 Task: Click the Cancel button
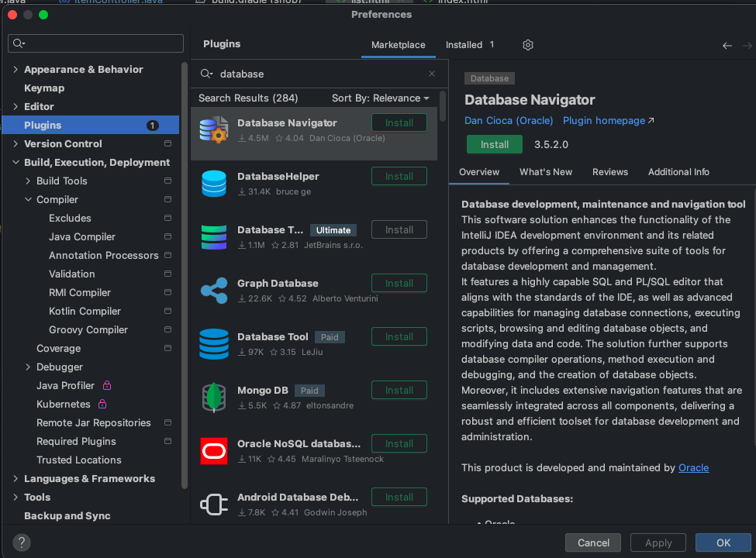pyautogui.click(x=593, y=542)
